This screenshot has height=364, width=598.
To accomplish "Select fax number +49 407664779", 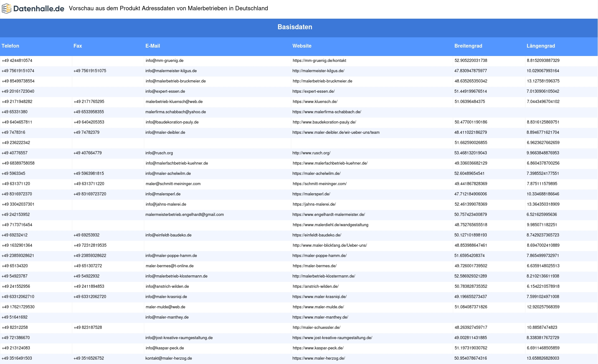I will pos(88,153).
